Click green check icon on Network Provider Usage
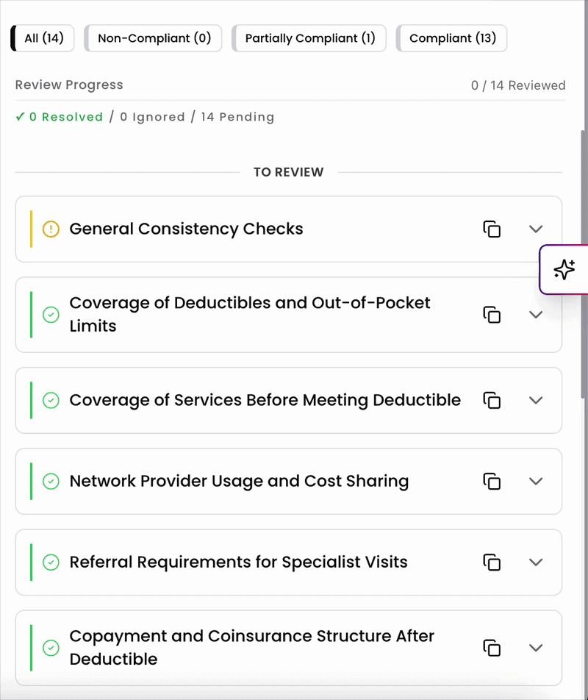This screenshot has width=588, height=700. pyautogui.click(x=51, y=481)
